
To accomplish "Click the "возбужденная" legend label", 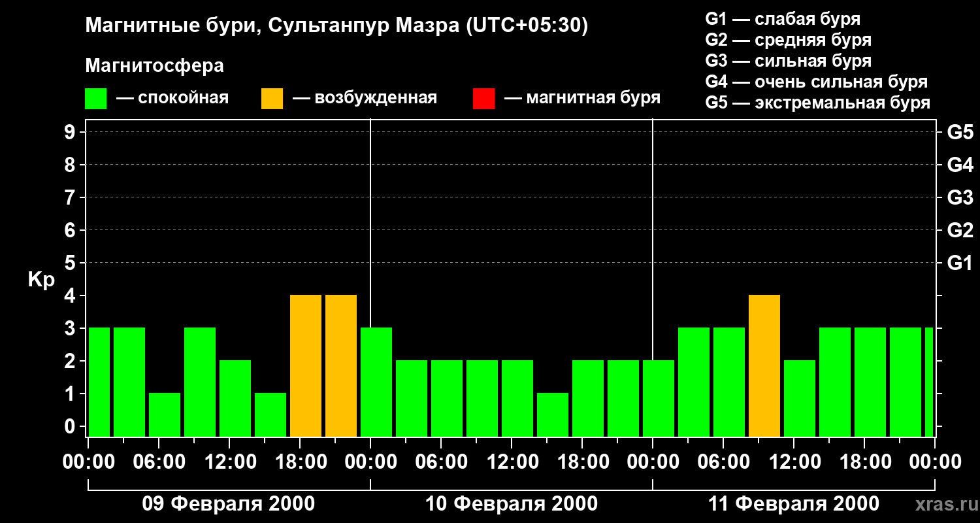I will tap(376, 99).
